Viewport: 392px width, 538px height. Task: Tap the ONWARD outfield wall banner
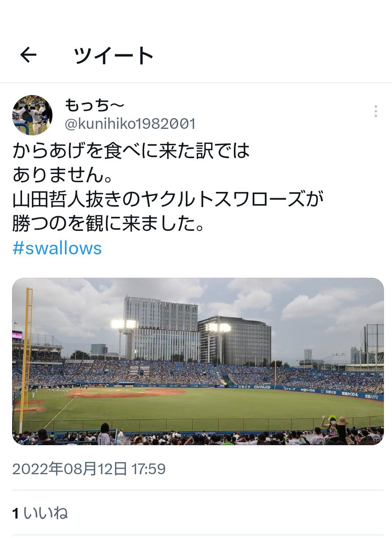(262, 386)
